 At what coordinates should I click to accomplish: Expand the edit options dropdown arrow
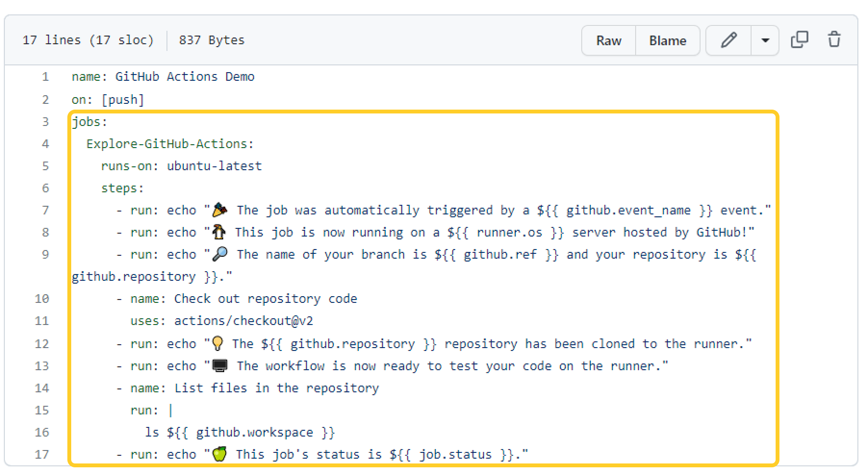(765, 40)
